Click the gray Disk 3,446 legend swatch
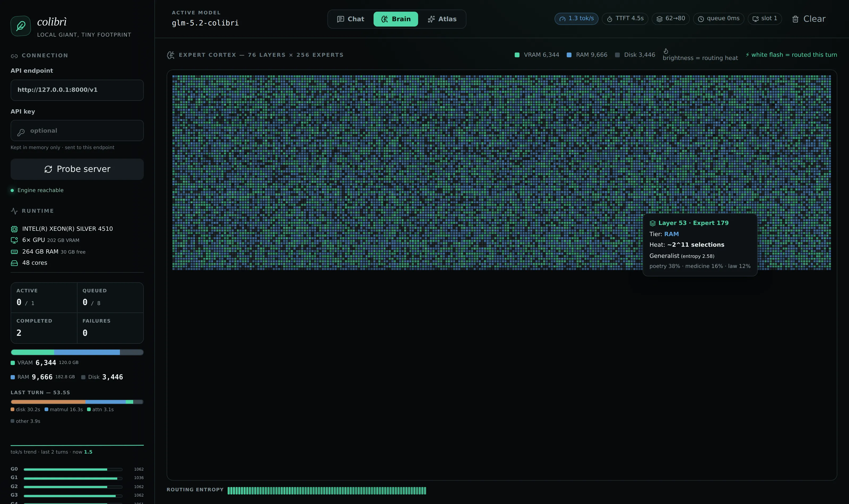Image resolution: width=849 pixels, height=504 pixels. (617, 55)
